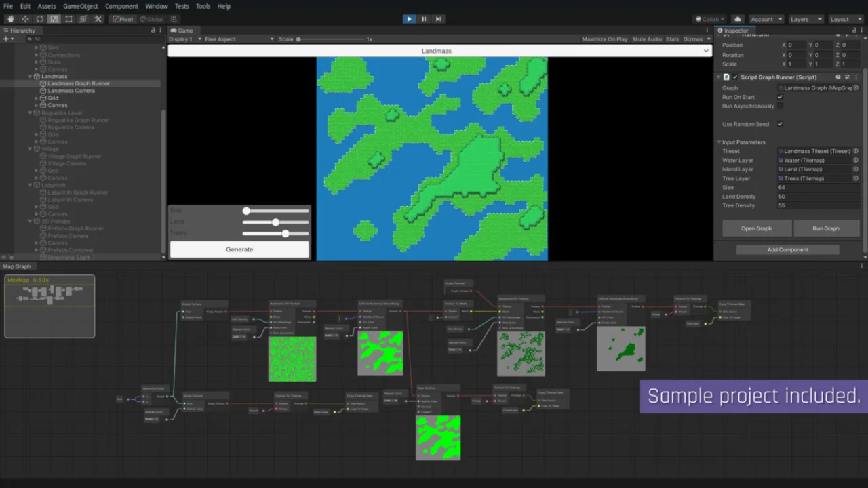Click the Run Graph button

tap(825, 228)
